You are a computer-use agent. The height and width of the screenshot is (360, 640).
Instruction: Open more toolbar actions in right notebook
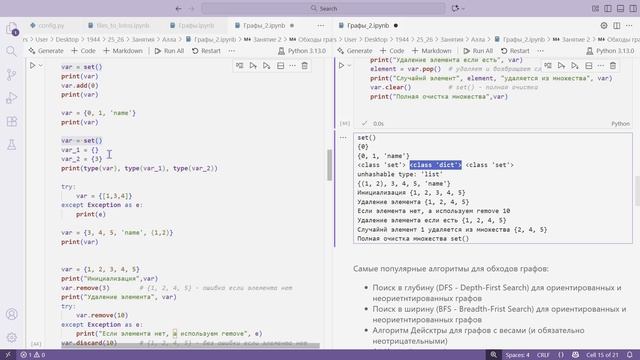[x=541, y=51]
